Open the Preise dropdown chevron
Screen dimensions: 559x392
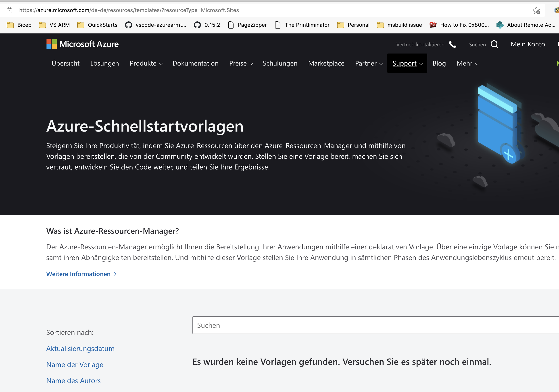(252, 64)
